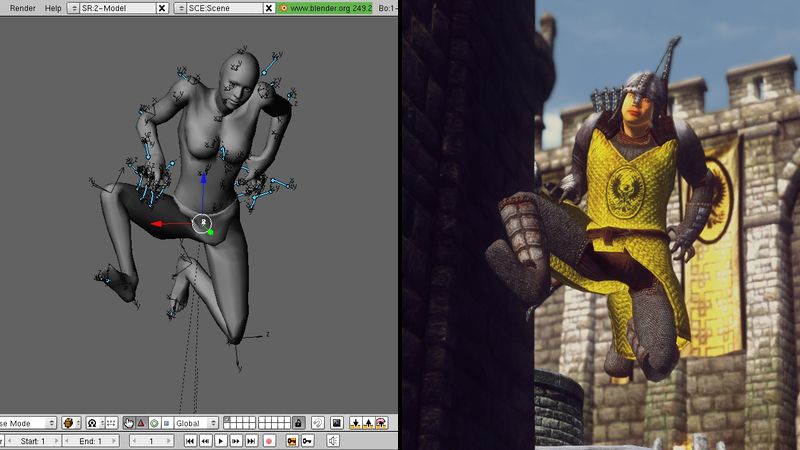This screenshot has height=450, width=800.
Task: Jump to the start frame
Action: click(x=190, y=441)
